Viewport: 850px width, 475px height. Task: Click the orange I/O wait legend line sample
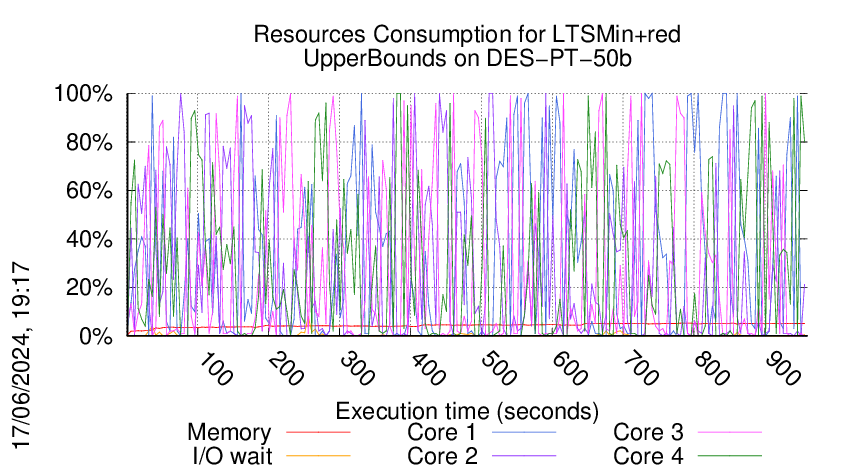318,456
